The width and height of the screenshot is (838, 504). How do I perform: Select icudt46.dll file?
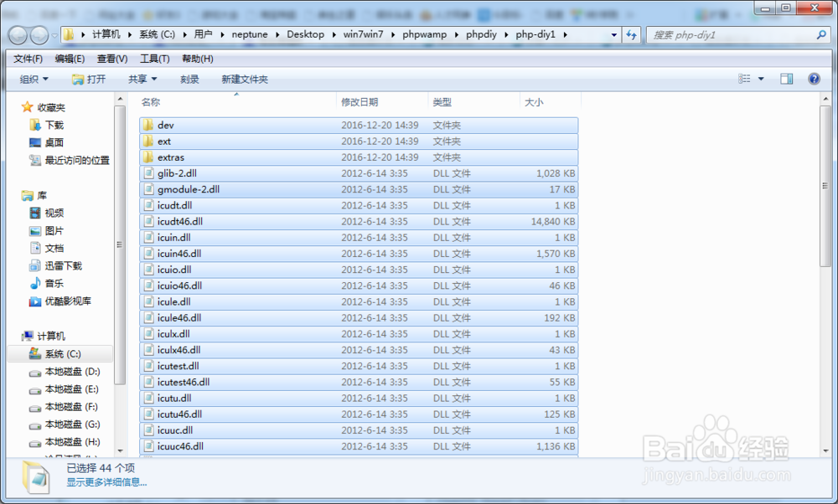point(359,222)
